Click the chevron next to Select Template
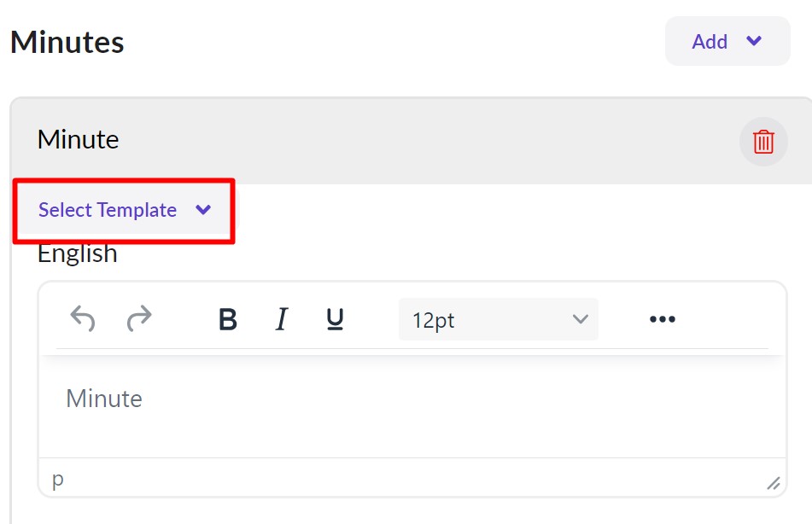The image size is (812, 524). click(x=203, y=210)
